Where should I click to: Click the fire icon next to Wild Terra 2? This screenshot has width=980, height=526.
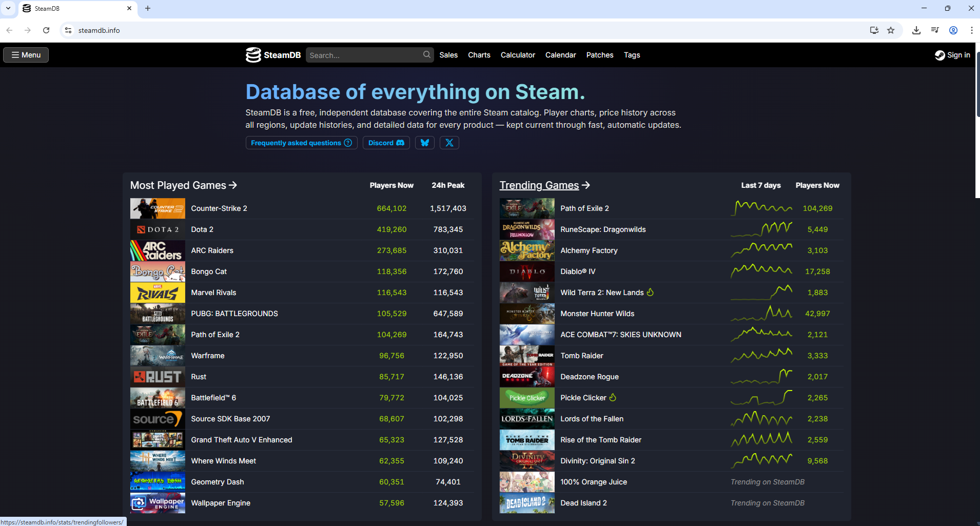click(x=650, y=292)
